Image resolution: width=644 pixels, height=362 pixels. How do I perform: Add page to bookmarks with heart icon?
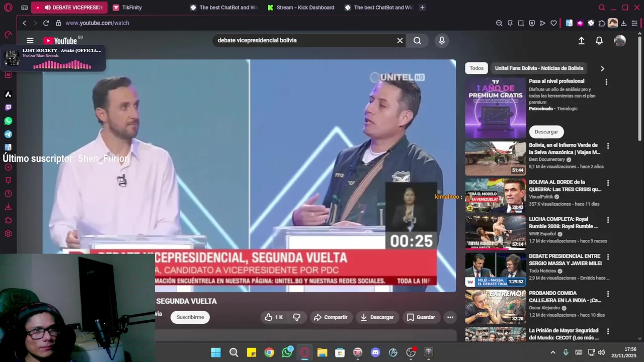(553, 23)
